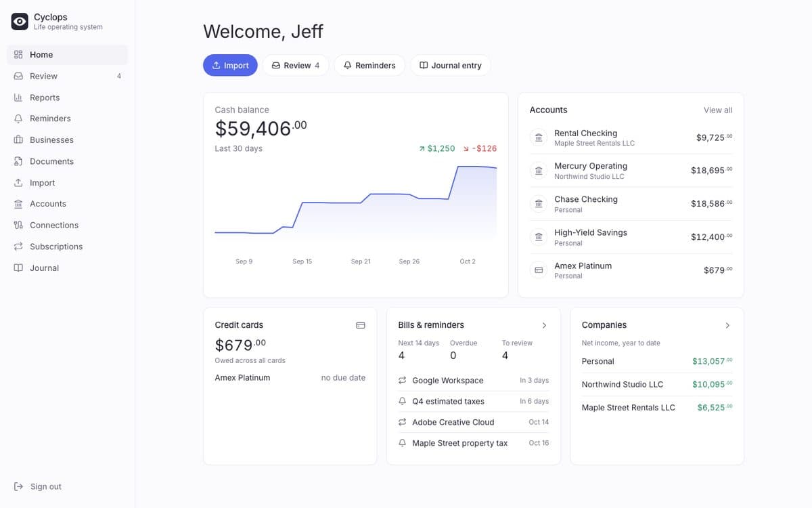Click the $59,406 cash balance amount
The image size is (812, 508).
tap(261, 127)
